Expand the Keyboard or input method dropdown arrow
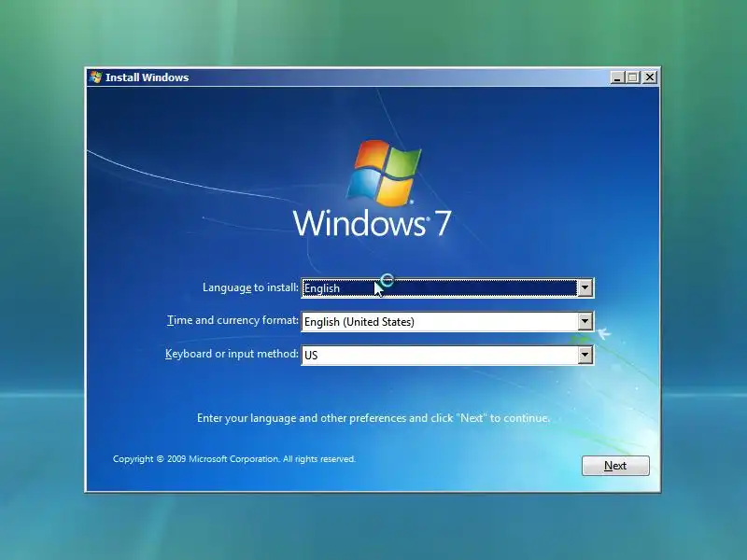The width and height of the screenshot is (747, 560). (x=585, y=356)
